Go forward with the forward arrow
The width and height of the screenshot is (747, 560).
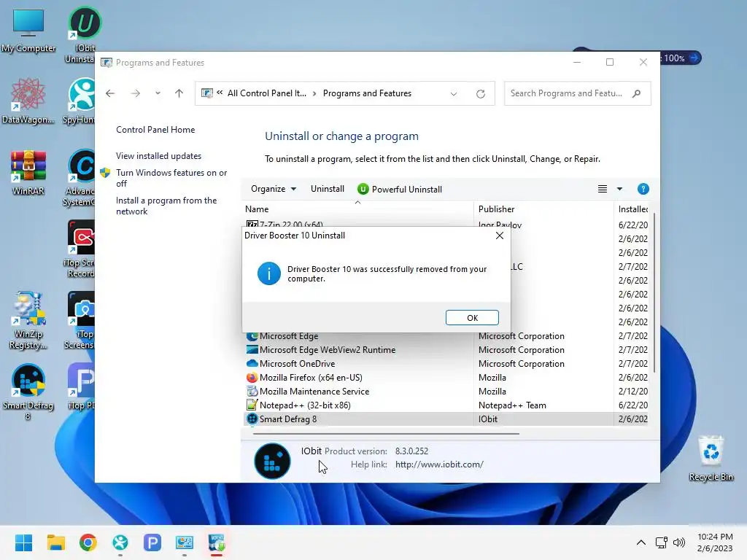135,93
